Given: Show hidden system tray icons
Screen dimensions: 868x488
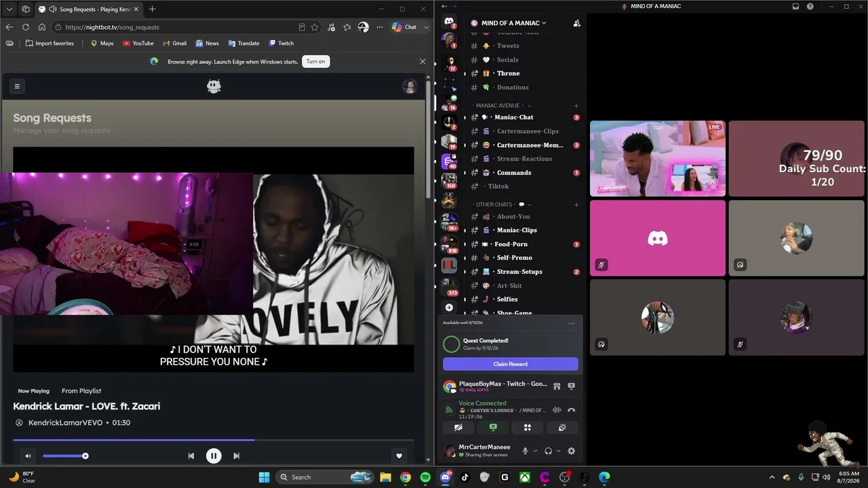Looking at the screenshot, I should pyautogui.click(x=772, y=477).
